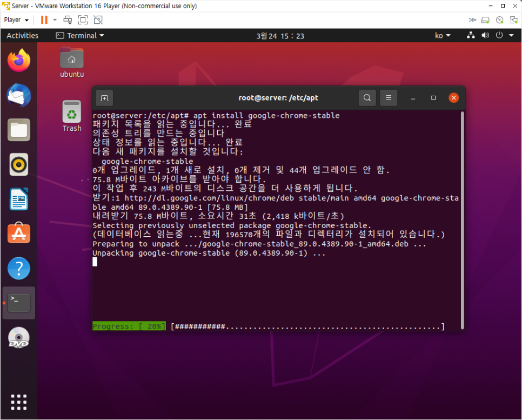The width and height of the screenshot is (522, 420).
Task: Minimize the terminal window
Action: coord(413,98)
